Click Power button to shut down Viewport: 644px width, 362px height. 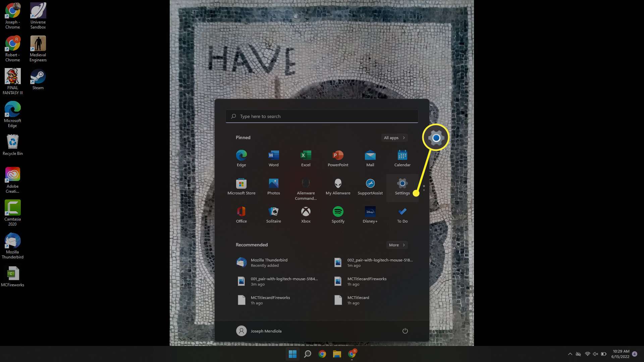coord(405,330)
